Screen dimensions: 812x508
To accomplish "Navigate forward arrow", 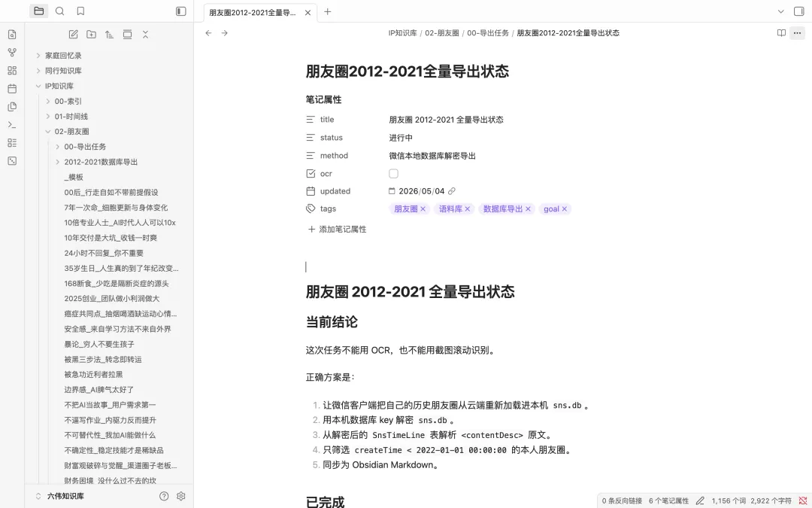I will (224, 32).
